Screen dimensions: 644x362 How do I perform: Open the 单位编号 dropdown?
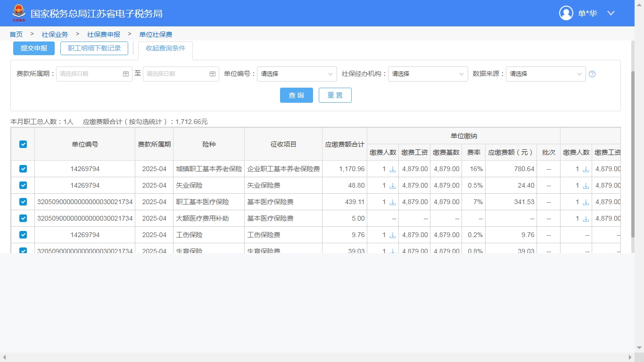coord(297,74)
